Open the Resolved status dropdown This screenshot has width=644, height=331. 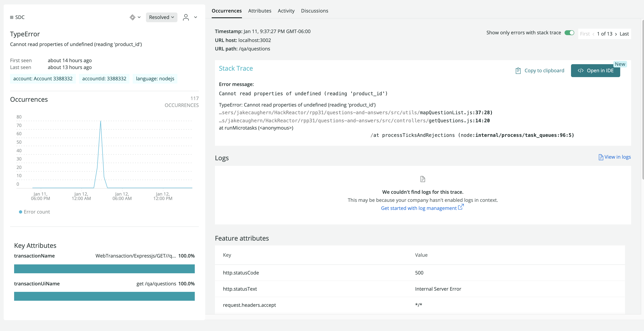(x=162, y=17)
